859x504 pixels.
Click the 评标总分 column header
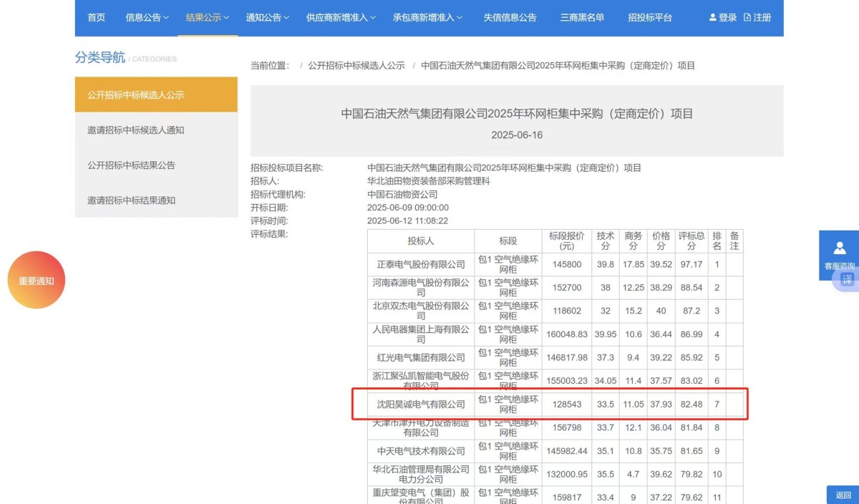pos(691,241)
